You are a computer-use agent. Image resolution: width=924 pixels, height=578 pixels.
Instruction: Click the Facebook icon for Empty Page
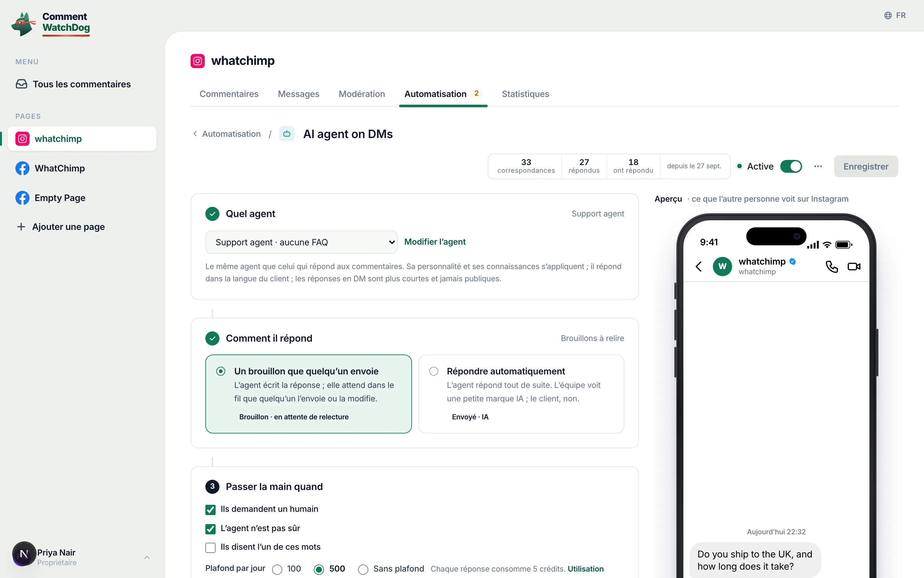(22, 197)
